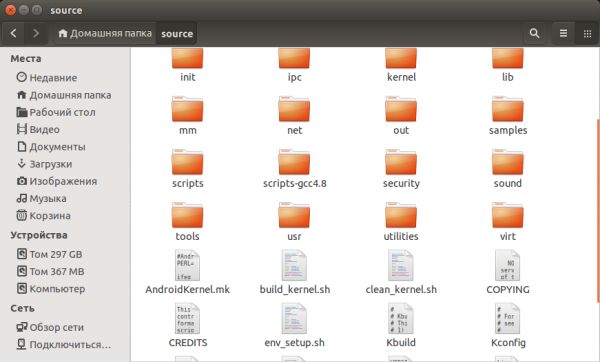This screenshot has height=362, width=600.
Task: Go back with the left arrow
Action: tap(13, 33)
